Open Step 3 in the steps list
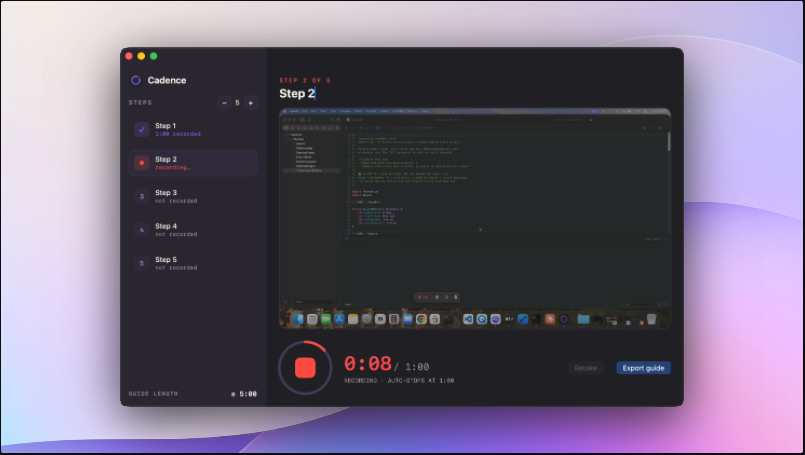Screen dimensions: 805x455 (x=193, y=196)
